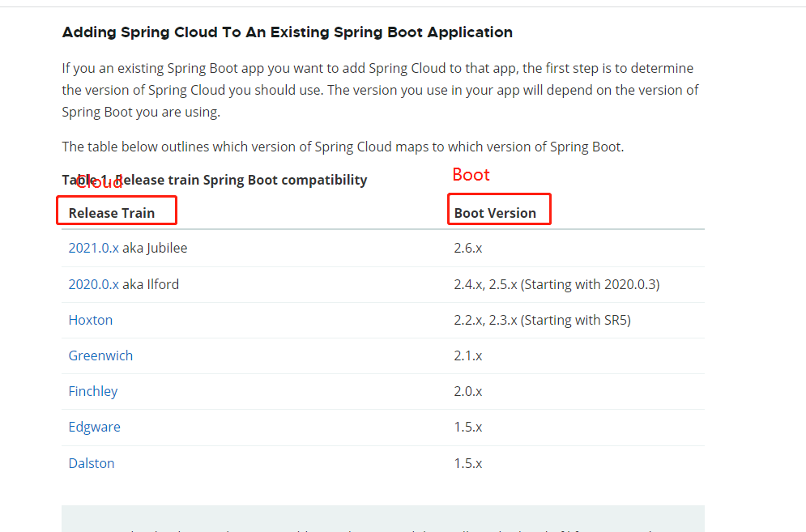Viewport: 806px width, 532px height.
Task: Click the 'Adding Spring Cloud To An Existing Spring Boot Application' heading
Action: click(x=288, y=32)
